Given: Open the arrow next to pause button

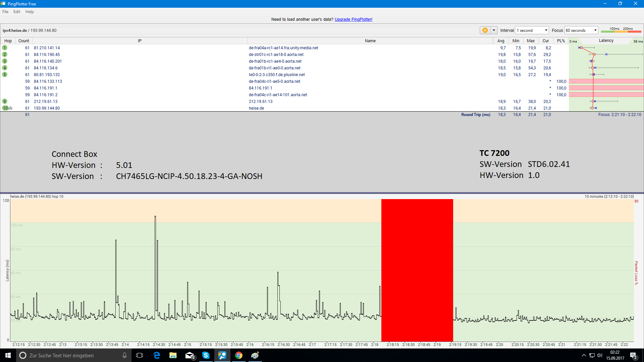Looking at the screenshot, I should click(494, 30).
